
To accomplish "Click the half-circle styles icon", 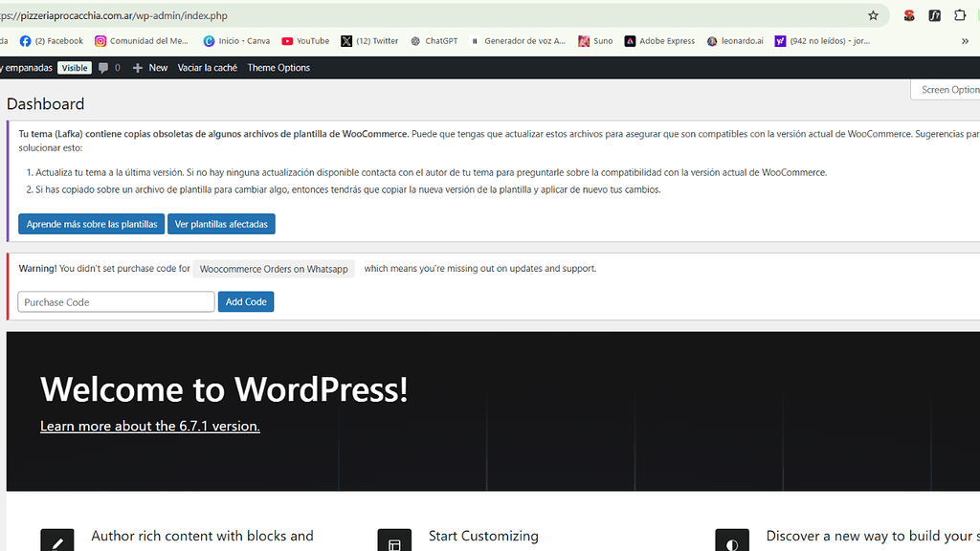I will point(732,541).
